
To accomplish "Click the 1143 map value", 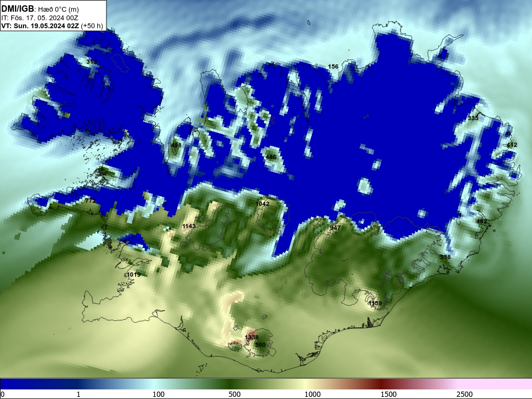I will (189, 226).
